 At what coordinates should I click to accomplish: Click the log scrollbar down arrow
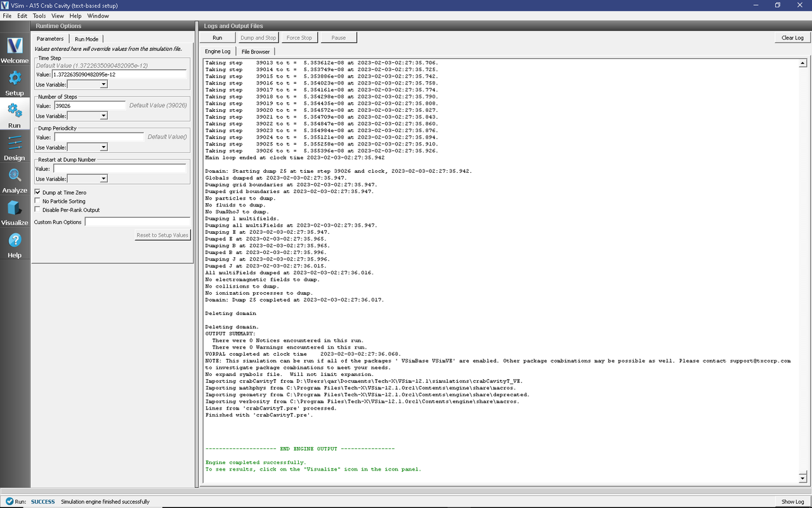point(802,478)
